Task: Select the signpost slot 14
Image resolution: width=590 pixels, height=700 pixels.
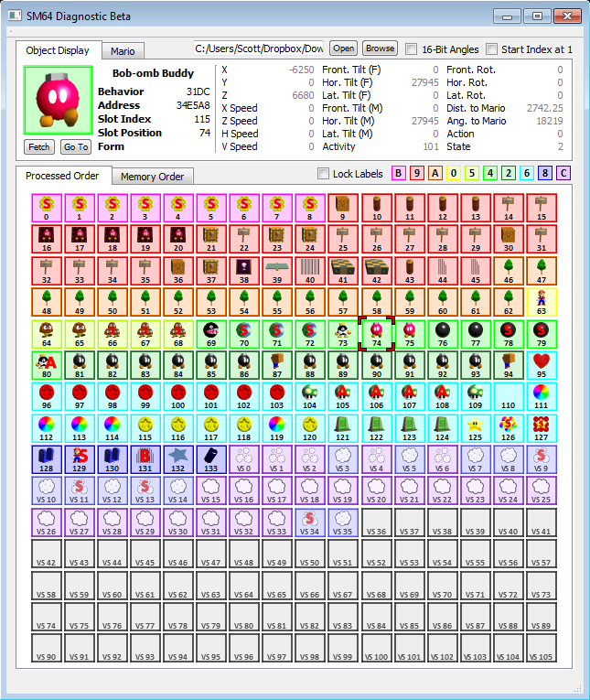Action: coord(509,208)
